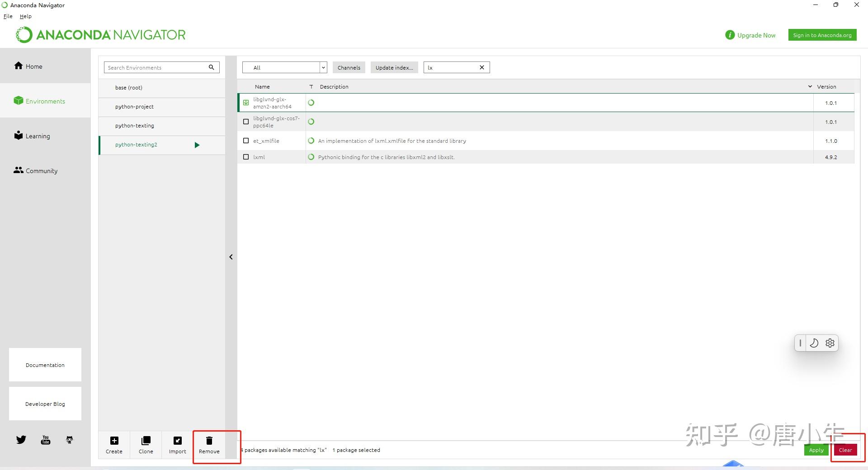Click the moon icon in floating widget

814,343
